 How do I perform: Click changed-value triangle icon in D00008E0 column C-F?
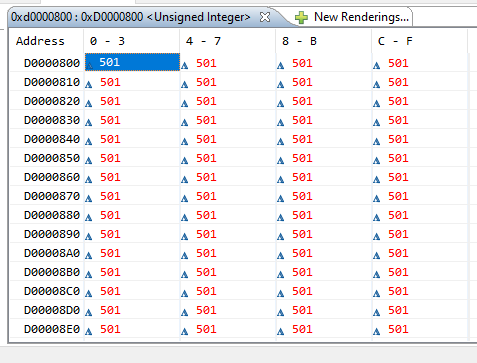pos(377,332)
